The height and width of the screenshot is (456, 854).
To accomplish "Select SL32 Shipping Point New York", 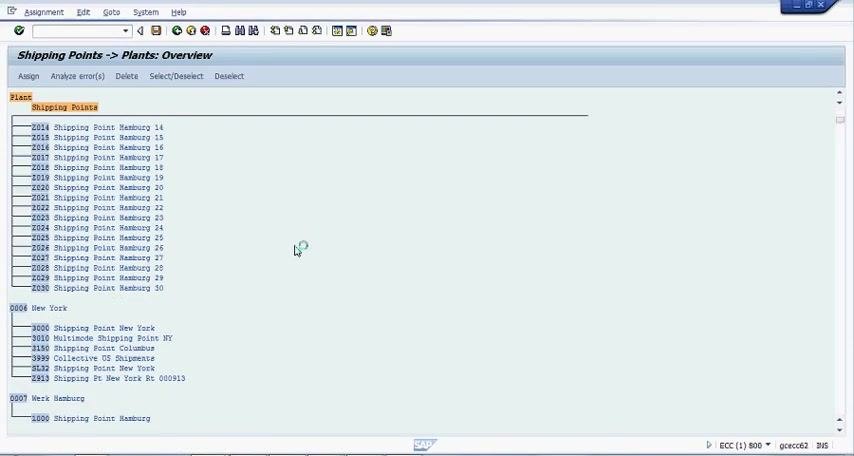I will click(x=93, y=368).
